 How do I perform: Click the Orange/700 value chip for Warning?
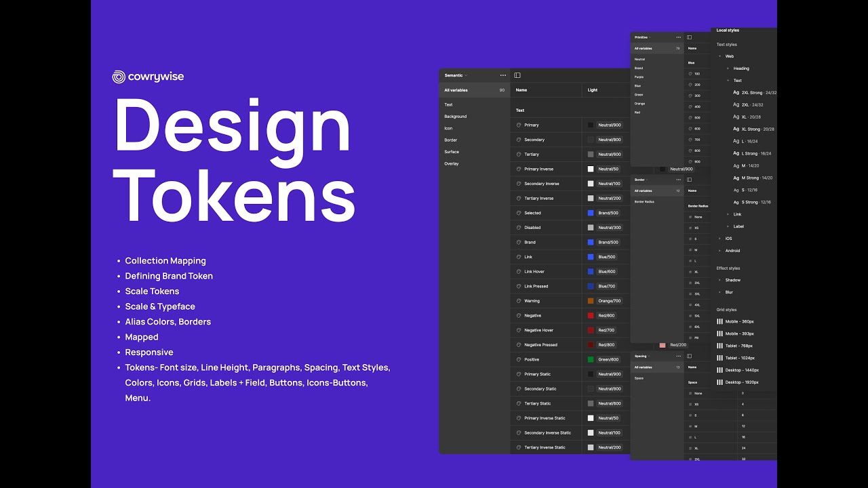tap(610, 301)
